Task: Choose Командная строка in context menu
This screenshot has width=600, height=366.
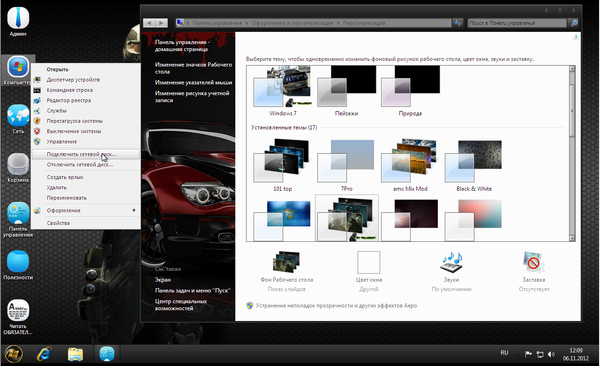Action: tap(86, 90)
